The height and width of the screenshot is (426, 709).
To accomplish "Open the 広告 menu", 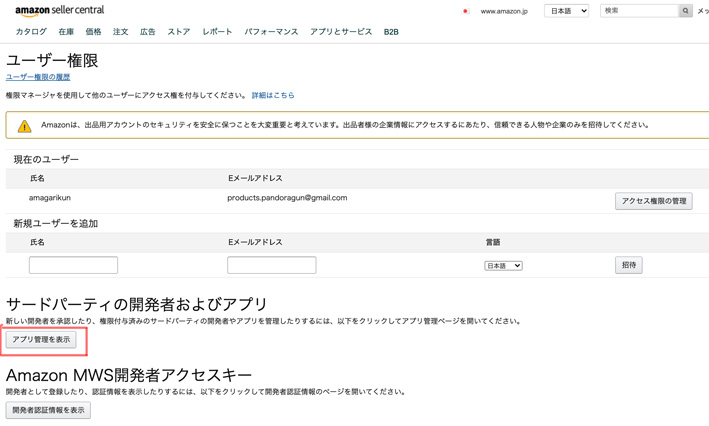I will click(148, 32).
